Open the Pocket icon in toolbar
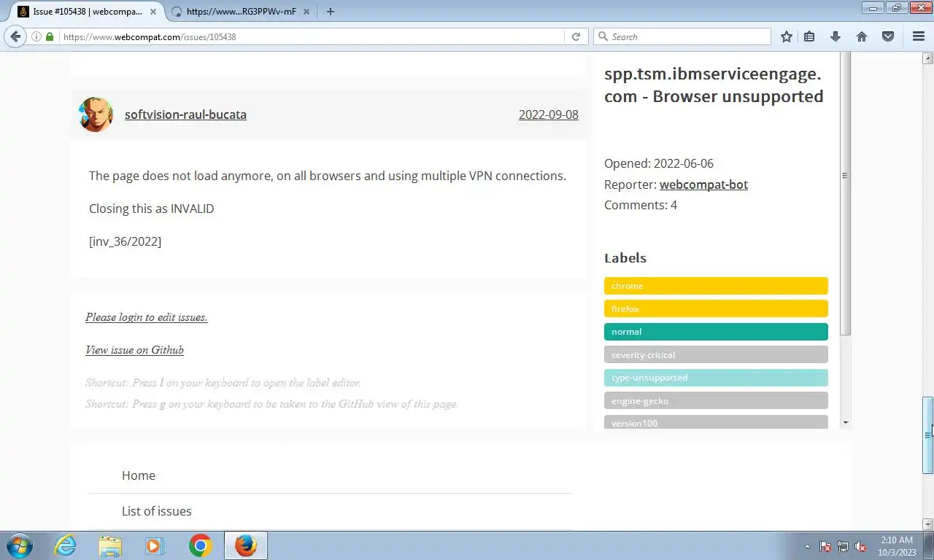The image size is (934, 560). [x=888, y=36]
